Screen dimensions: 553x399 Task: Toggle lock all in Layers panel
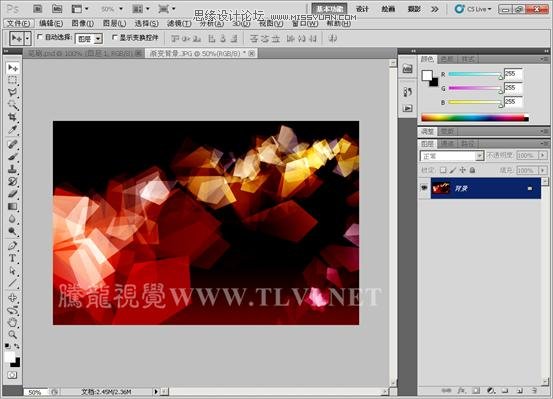coord(472,170)
